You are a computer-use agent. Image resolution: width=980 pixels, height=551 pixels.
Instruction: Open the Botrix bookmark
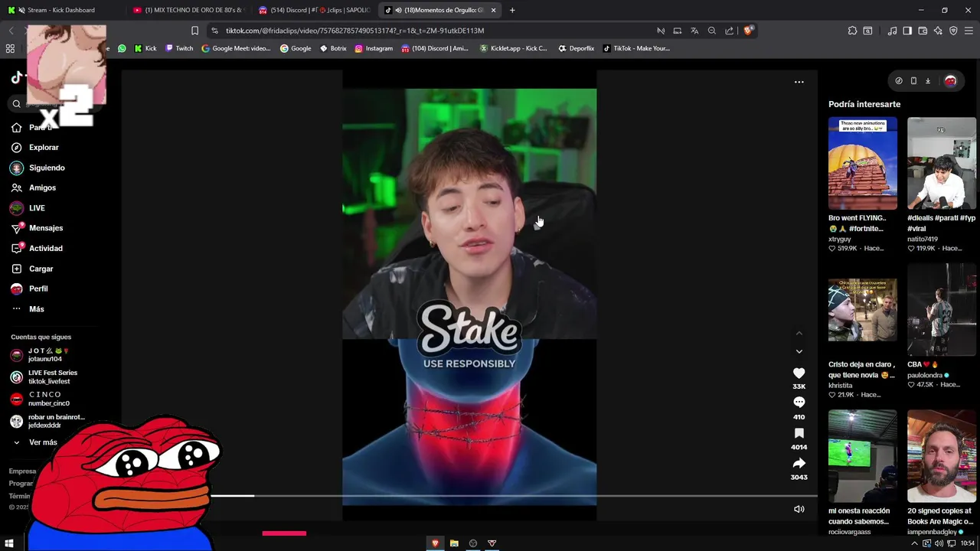click(x=333, y=48)
